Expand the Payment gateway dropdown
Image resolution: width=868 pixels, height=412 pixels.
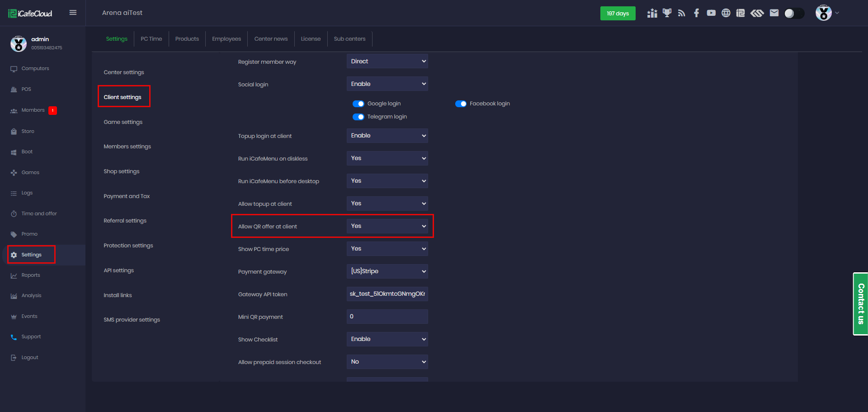(387, 271)
